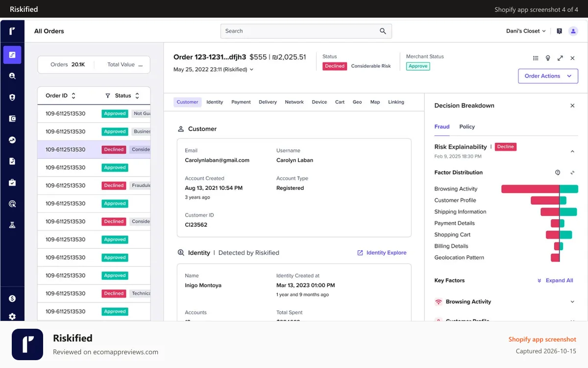The width and height of the screenshot is (588, 368).
Task: Switch to the Policy tab
Action: click(x=467, y=127)
